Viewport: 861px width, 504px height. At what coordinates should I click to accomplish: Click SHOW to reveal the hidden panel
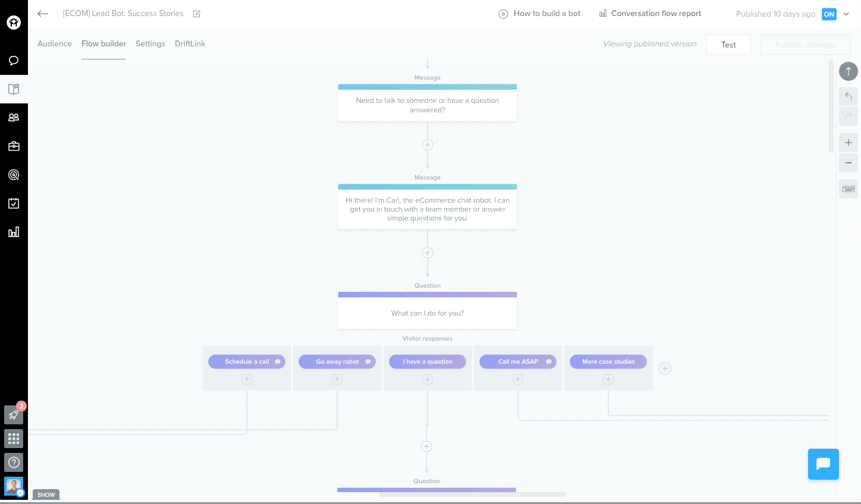(46, 494)
